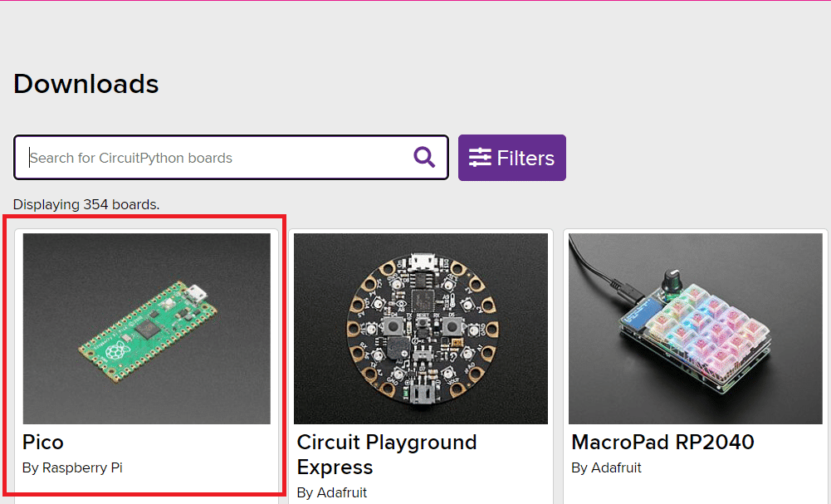
Task: Open the Pico board photo
Action: [147, 329]
